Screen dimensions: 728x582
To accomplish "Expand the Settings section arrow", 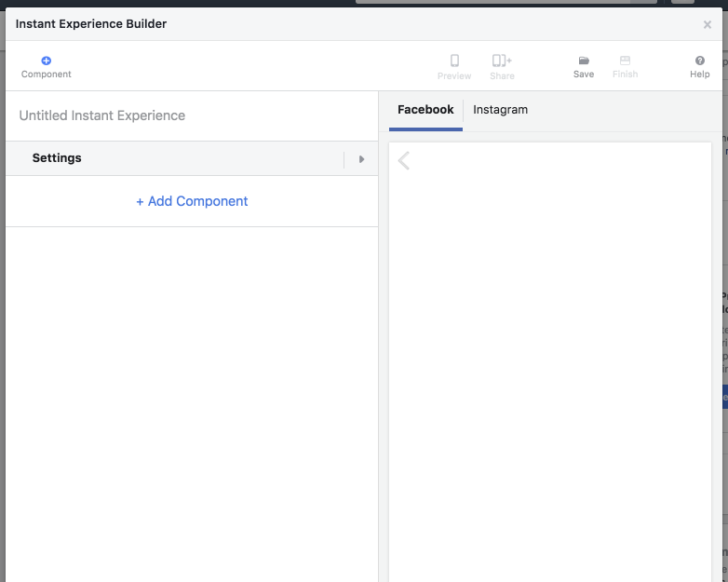I will tap(361, 159).
